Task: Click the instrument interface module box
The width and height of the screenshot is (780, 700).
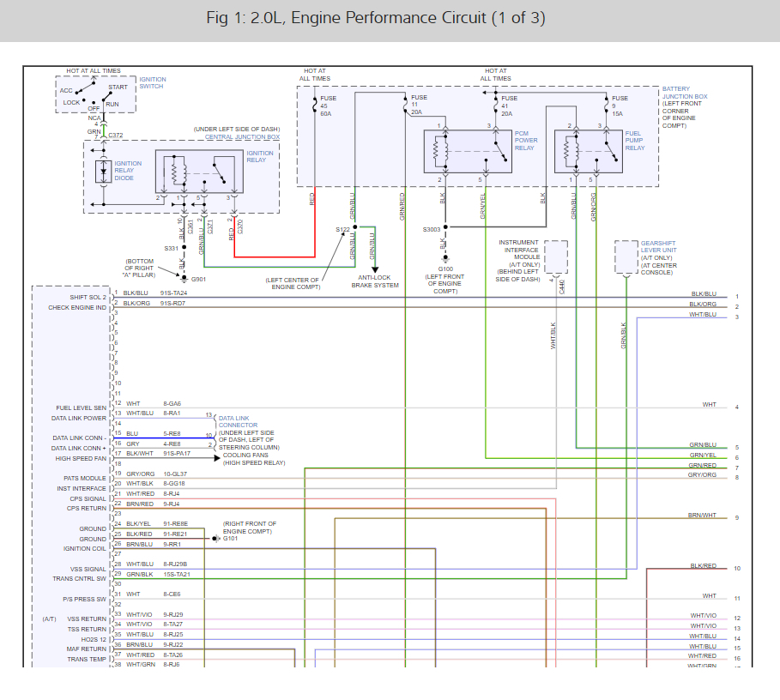Action: click(556, 256)
